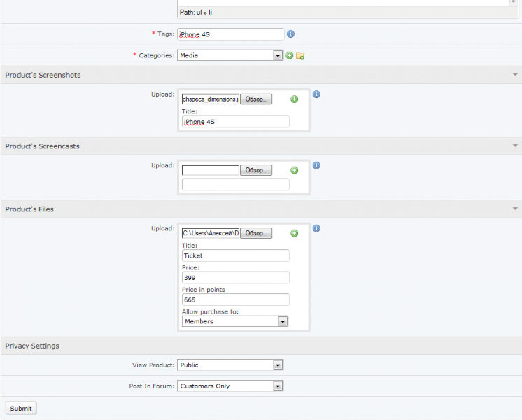The width and height of the screenshot is (522, 420).
Task: Click Browse button for screencast upload
Action: click(256, 170)
